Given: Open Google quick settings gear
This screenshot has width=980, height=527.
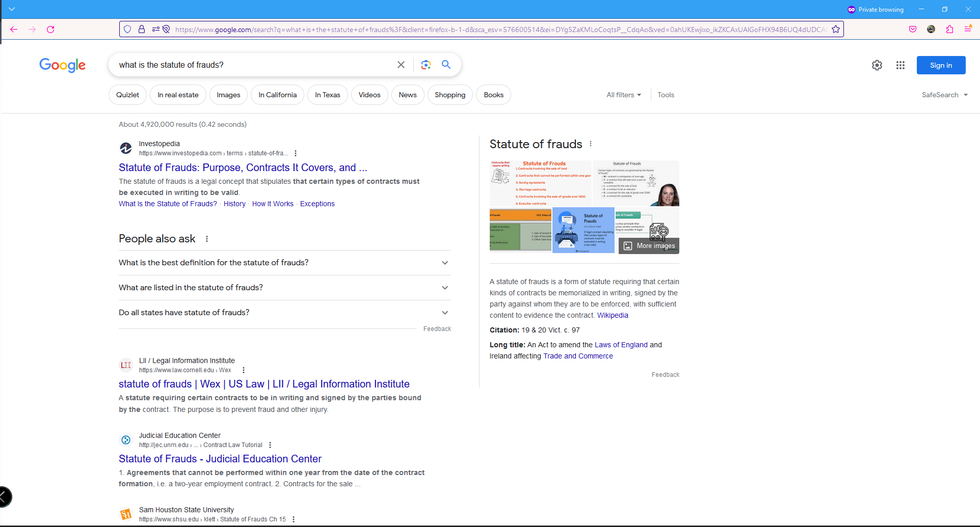Looking at the screenshot, I should (x=877, y=65).
